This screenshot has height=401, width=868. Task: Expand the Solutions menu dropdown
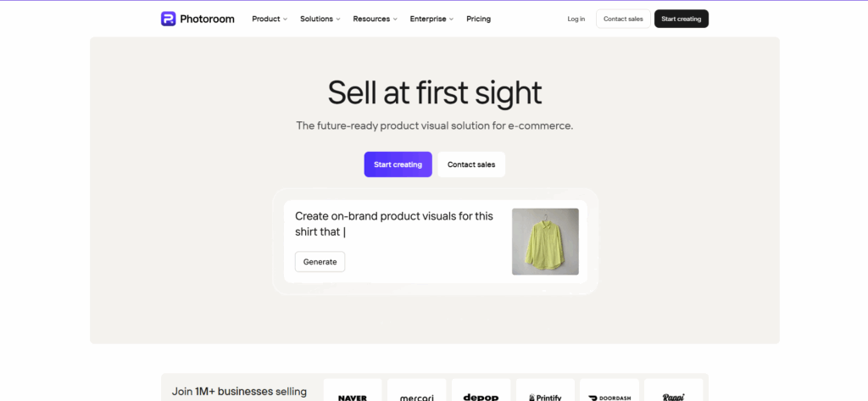coord(320,19)
